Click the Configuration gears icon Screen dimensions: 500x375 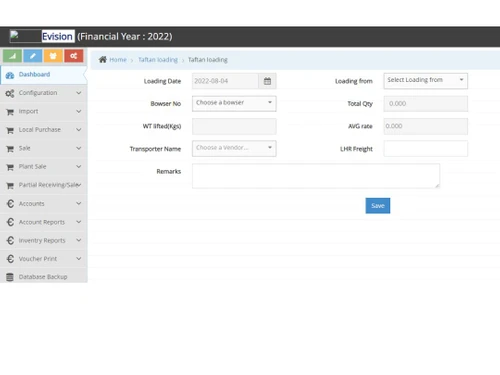(x=10, y=94)
